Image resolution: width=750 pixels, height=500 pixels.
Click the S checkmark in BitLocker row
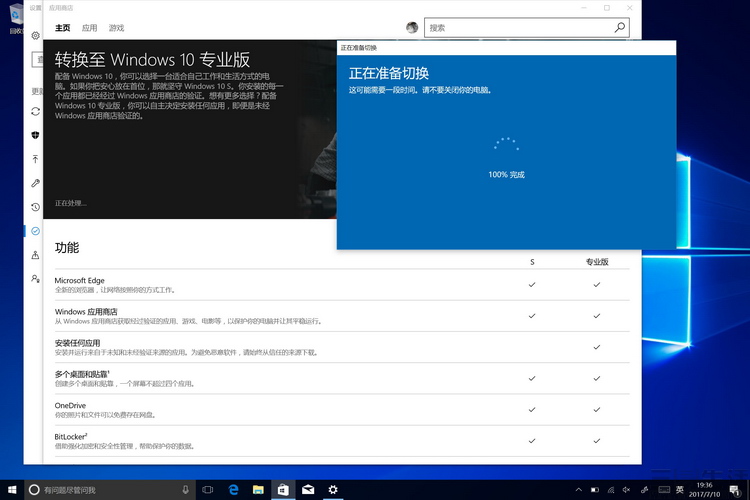532,441
